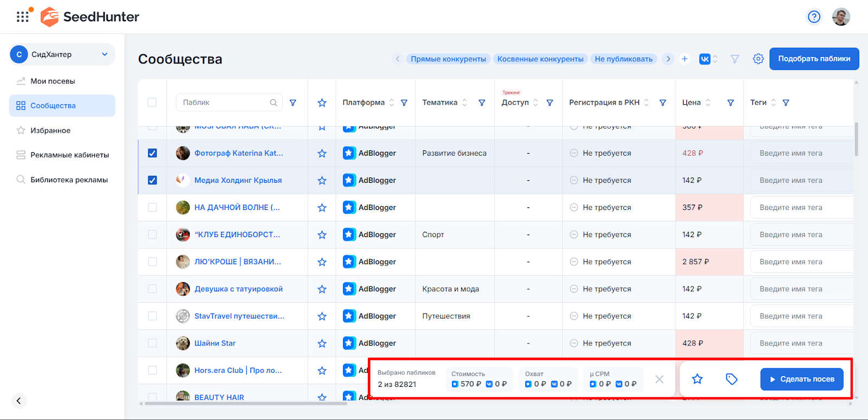Open Избранное in the sidebar
This screenshot has height=420, width=868.
[50, 130]
